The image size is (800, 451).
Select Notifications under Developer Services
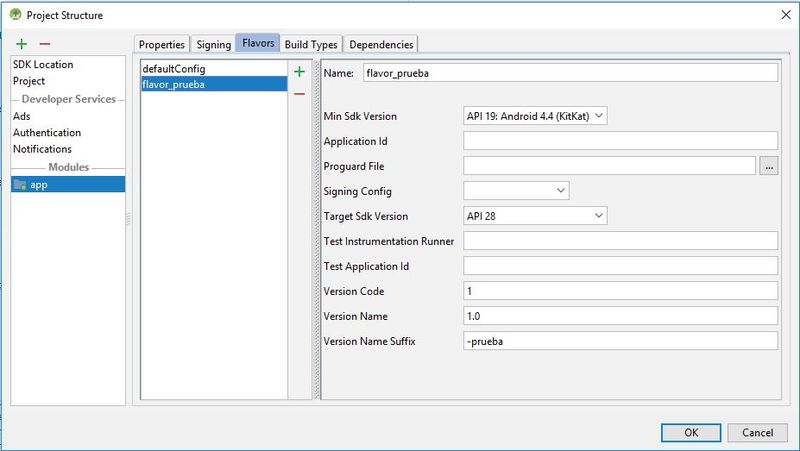[x=68, y=149]
